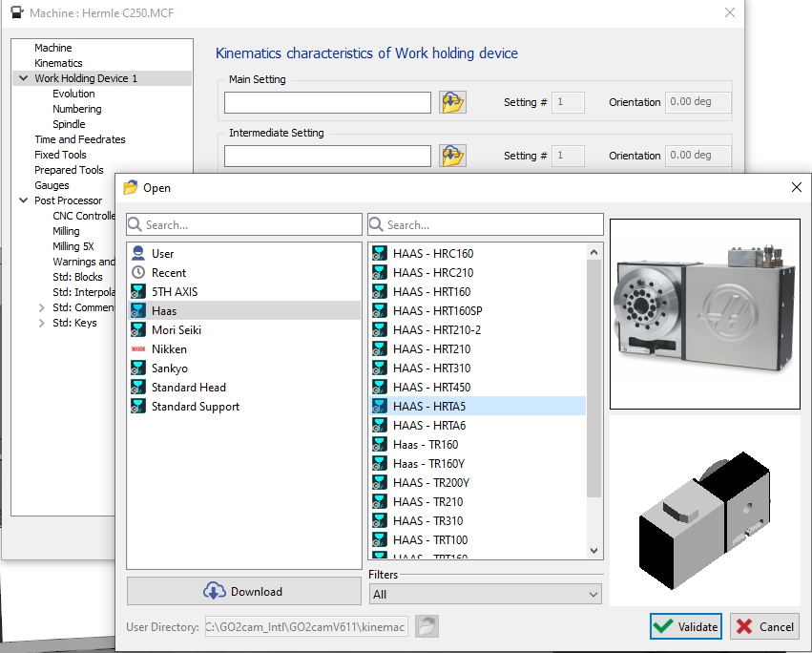This screenshot has height=653, width=812.
Task: Select Time and Feedrates tree entry
Action: (x=80, y=139)
